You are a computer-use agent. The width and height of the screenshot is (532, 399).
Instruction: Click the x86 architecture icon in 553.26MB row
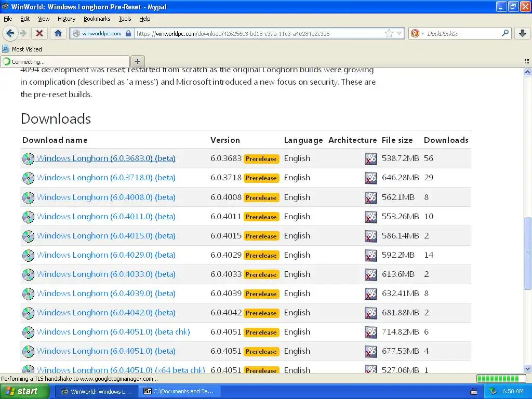click(x=370, y=217)
